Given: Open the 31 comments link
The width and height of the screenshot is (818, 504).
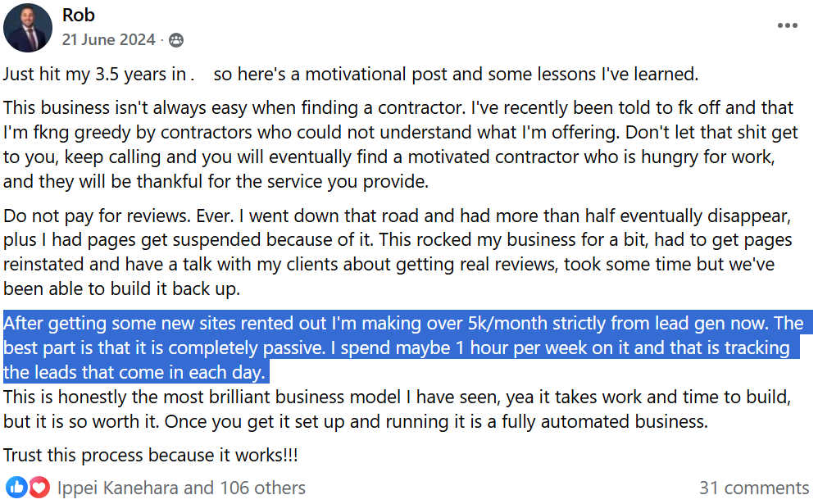Looking at the screenshot, I should [754, 488].
